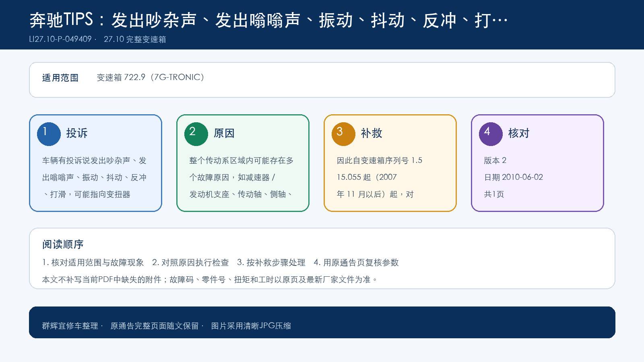Viewport: 644px width, 362px height.
Task: Click the purple number 4 circle
Action: 491,134
